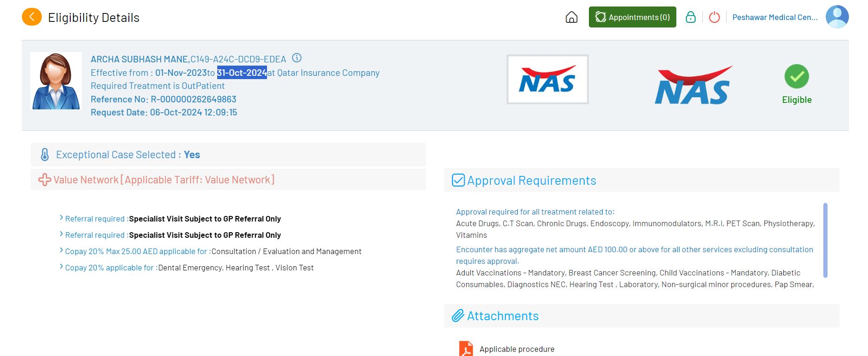This screenshot has height=356, width=868.
Task: Click the green Eligible checkmark icon
Action: [796, 76]
